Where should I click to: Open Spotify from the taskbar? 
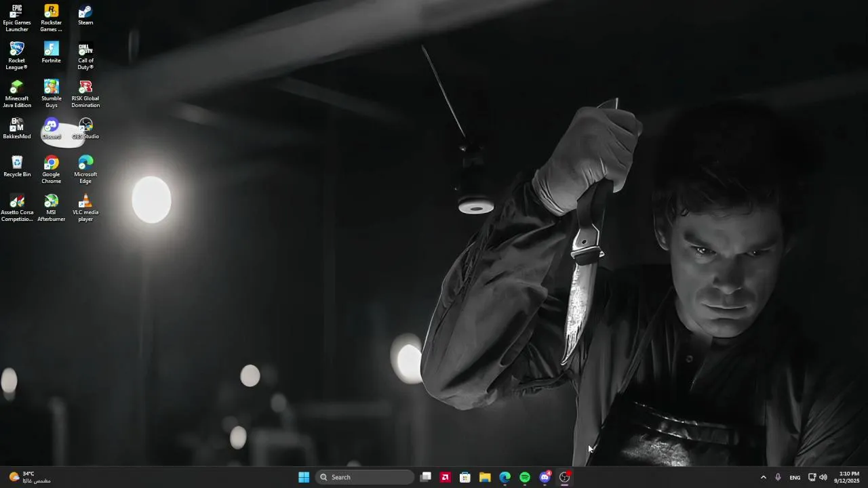(525, 477)
